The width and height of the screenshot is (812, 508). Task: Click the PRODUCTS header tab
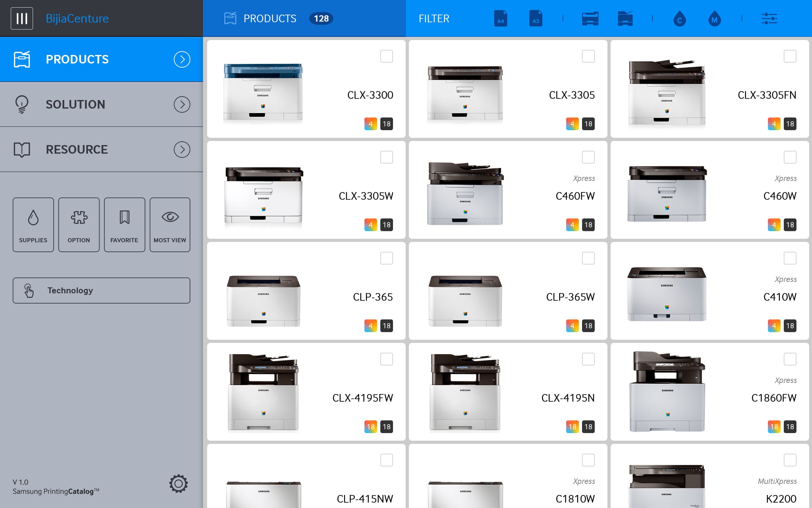(304, 18)
